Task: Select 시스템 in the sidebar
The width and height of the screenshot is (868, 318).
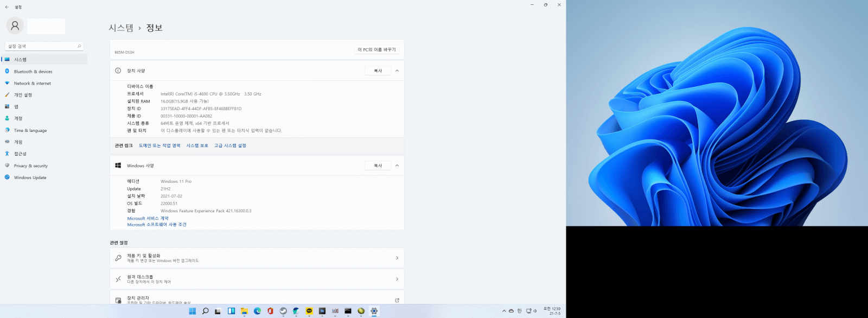Action: 44,60
